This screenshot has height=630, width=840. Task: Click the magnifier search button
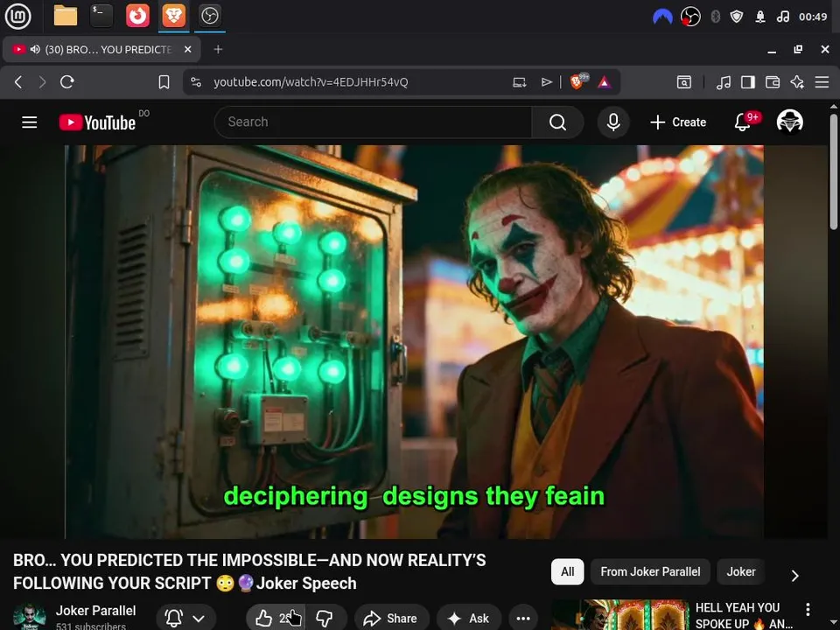(557, 122)
